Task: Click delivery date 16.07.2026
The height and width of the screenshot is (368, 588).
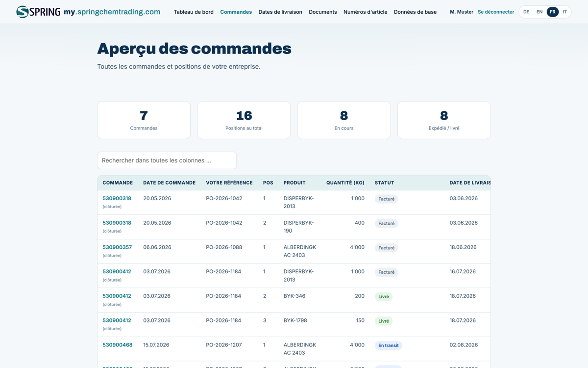Action: pyautogui.click(x=463, y=271)
